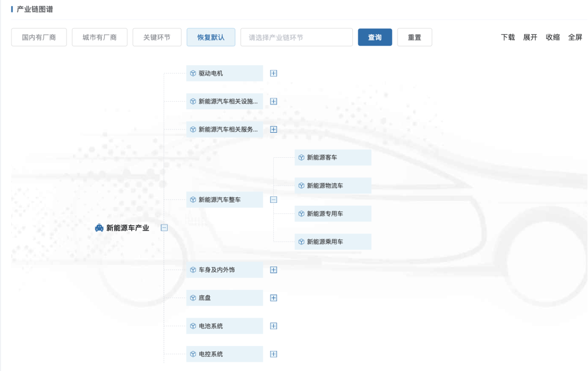Select the 电控系统 node label
This screenshot has width=588, height=371.
[211, 354]
